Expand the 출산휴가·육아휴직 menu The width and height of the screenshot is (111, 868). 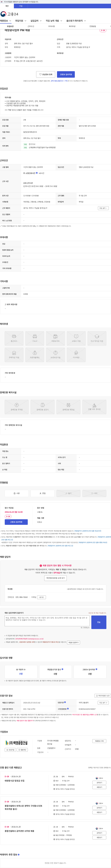click(x=76, y=21)
